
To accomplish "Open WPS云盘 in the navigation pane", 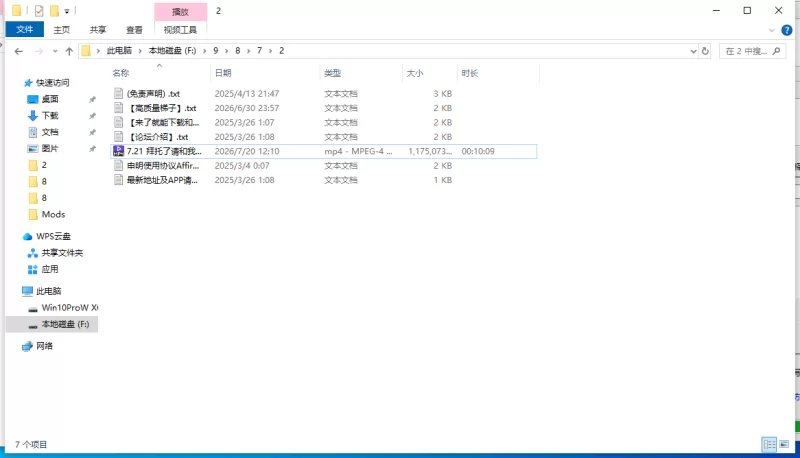I will coord(53,236).
